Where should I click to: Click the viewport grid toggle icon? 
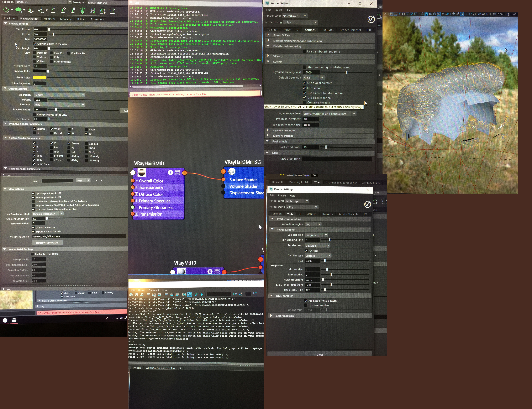click(391, 14)
